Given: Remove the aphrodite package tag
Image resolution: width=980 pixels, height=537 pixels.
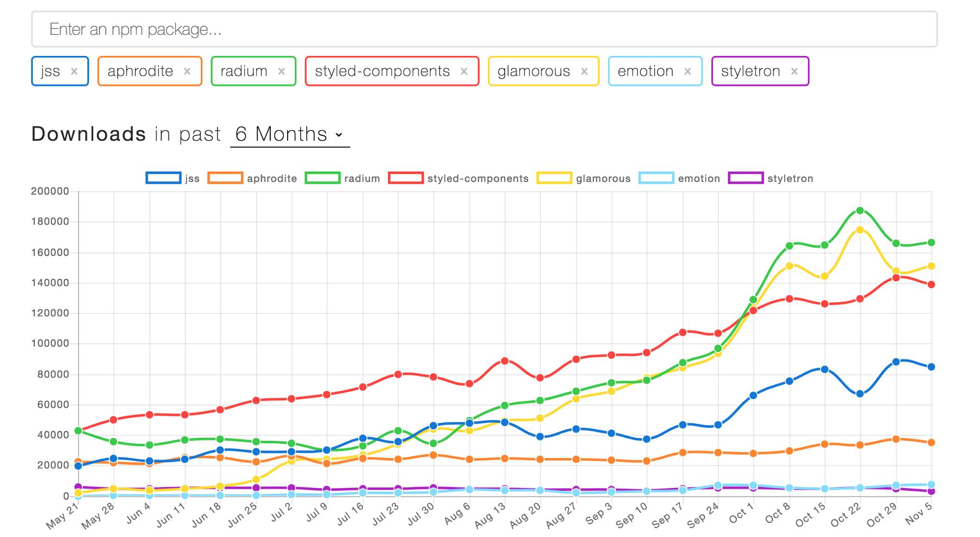Looking at the screenshot, I should click(187, 72).
